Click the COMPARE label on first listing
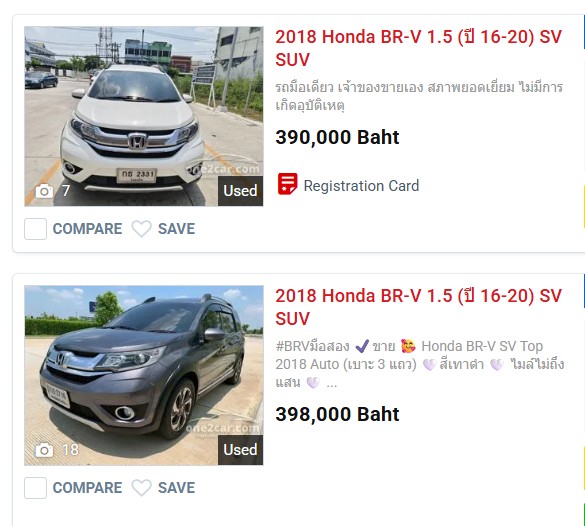The width and height of the screenshot is (585, 526). point(87,229)
